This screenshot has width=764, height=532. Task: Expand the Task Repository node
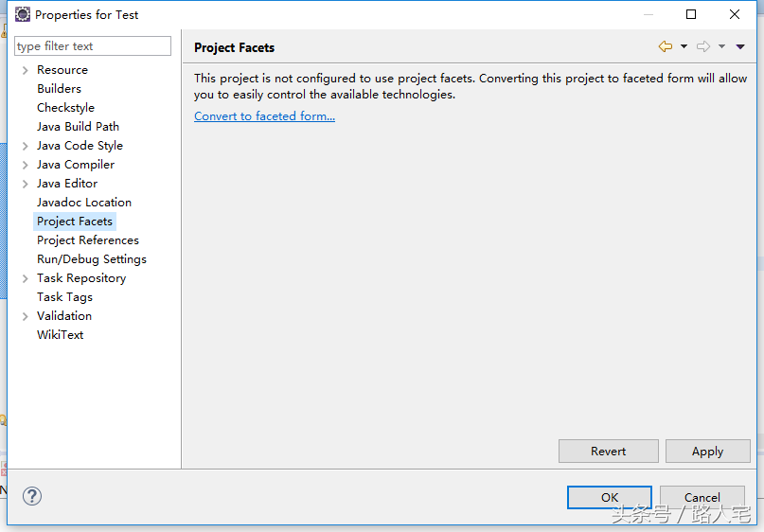[x=26, y=278]
